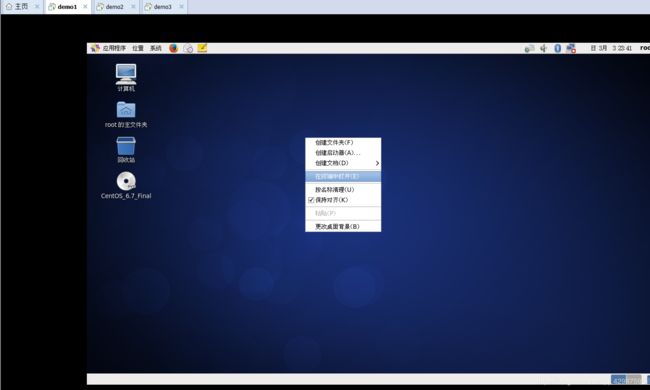Open the 位置 (Places) menu
Image resolution: width=650 pixels, height=390 pixels.
[x=138, y=48]
